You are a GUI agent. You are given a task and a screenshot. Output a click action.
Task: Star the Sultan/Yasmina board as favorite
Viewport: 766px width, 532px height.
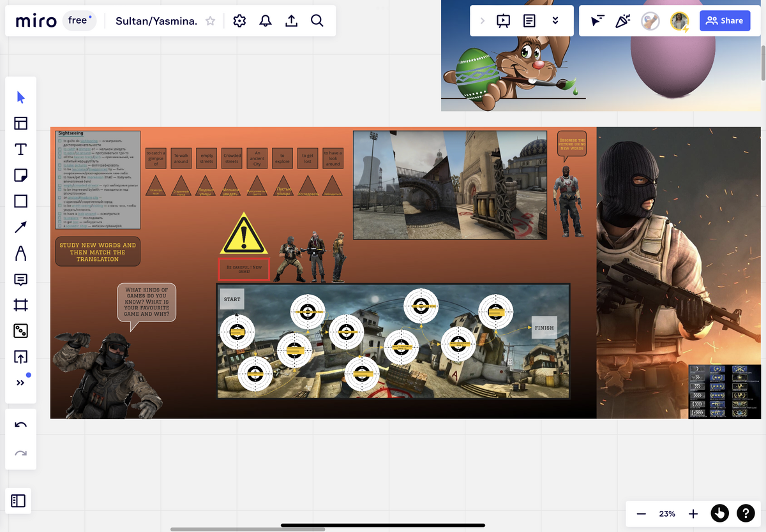click(210, 21)
